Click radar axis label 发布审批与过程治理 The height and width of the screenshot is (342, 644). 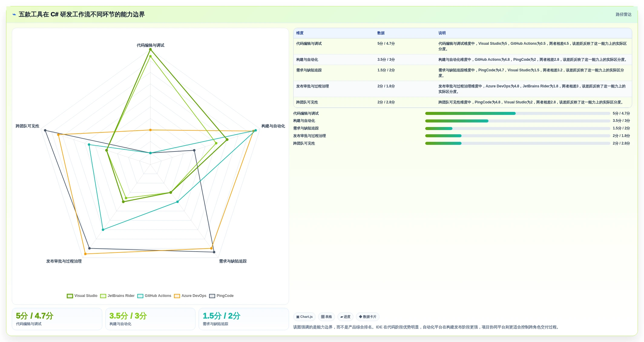point(64,261)
